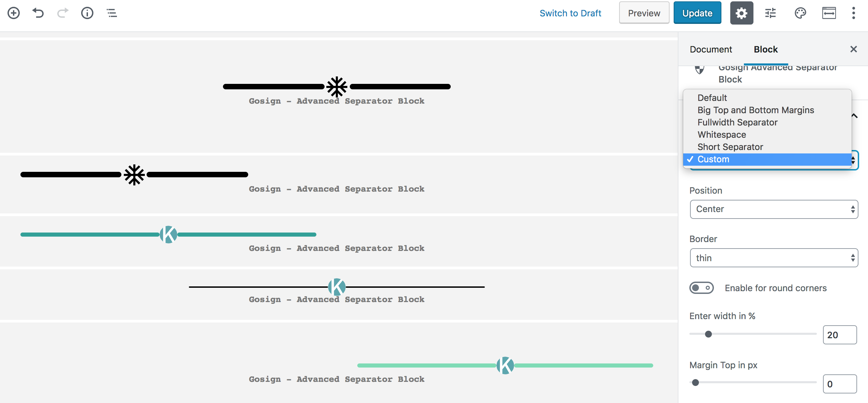
Task: Toggle the settings gear sidebar
Action: click(x=742, y=13)
